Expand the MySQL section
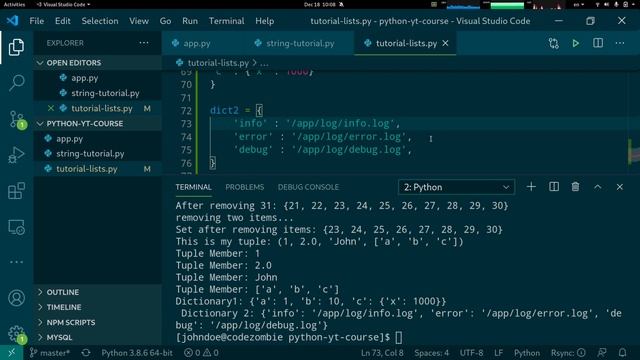The image size is (640, 360). pyautogui.click(x=98, y=338)
